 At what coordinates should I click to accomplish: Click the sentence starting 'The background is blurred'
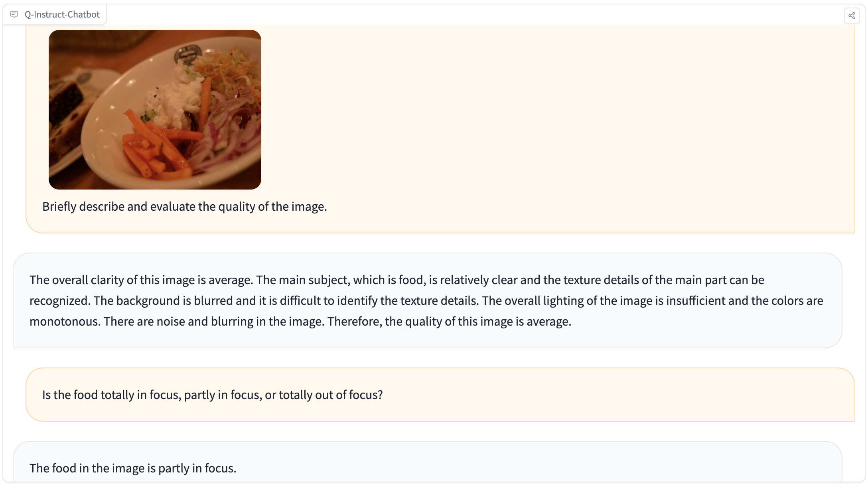pos(286,300)
